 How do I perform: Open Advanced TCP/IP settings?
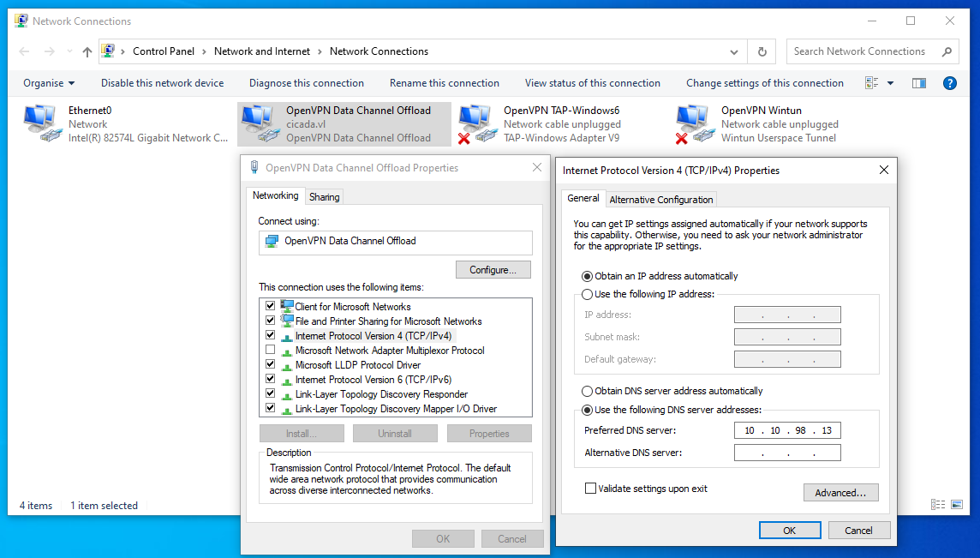tap(840, 493)
